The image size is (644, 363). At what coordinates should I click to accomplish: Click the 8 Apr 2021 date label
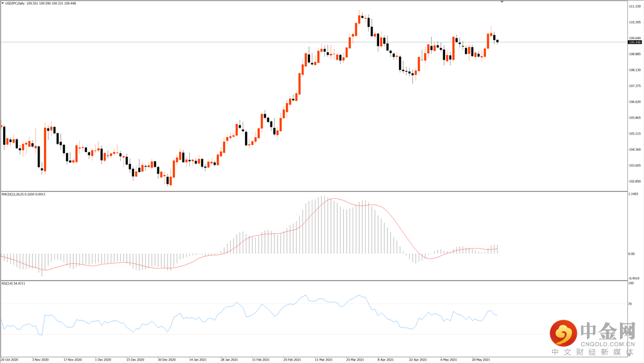coord(386,360)
